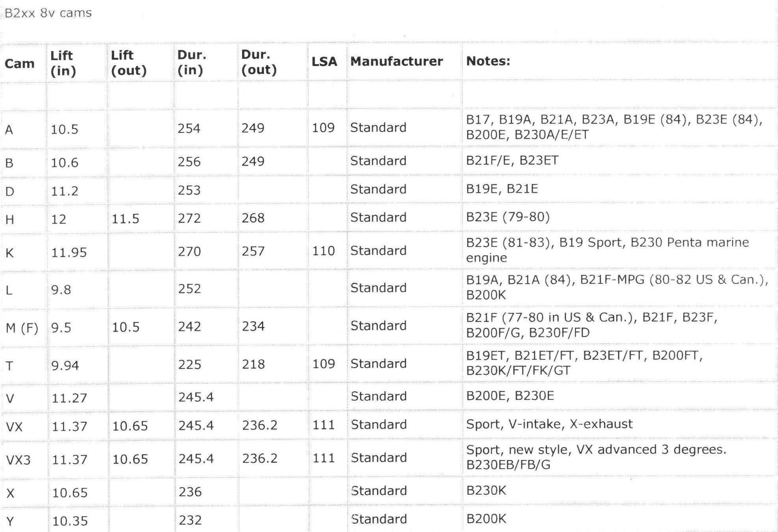Select the "VX3" cam name cell
This screenshot has width=778, height=532.
click(x=18, y=460)
